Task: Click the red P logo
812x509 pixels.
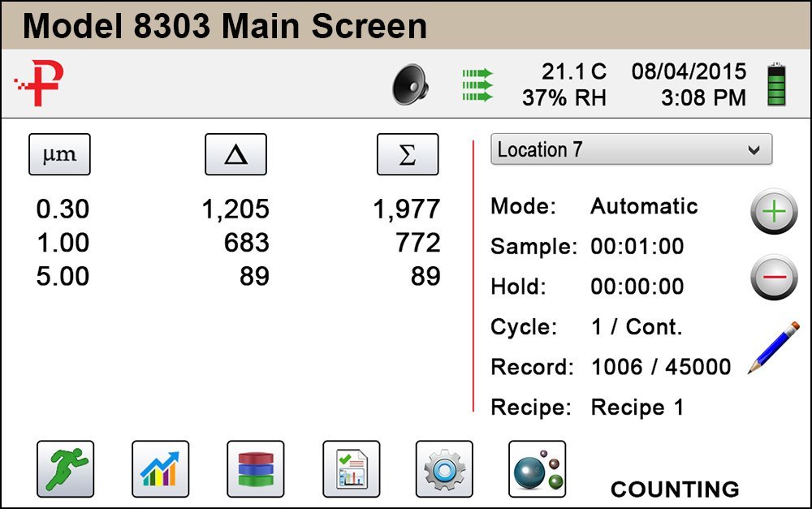Action: click(40, 83)
